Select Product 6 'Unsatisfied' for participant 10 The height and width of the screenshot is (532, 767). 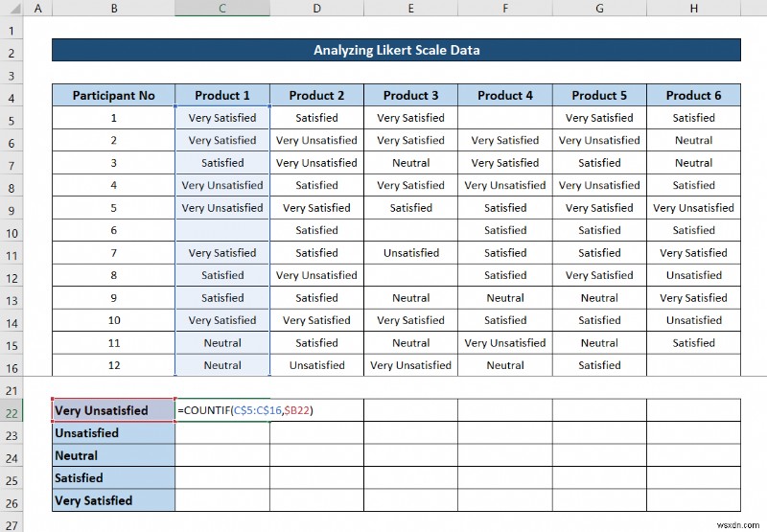pos(693,320)
